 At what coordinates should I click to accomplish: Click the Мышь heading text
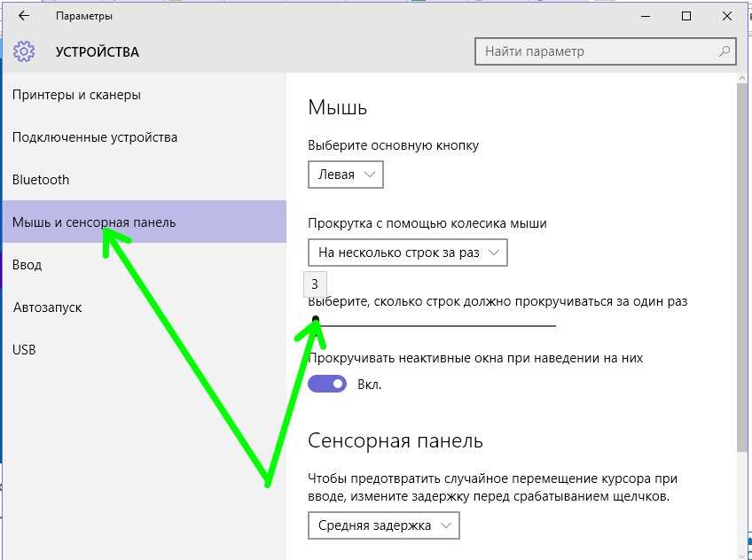click(x=338, y=107)
